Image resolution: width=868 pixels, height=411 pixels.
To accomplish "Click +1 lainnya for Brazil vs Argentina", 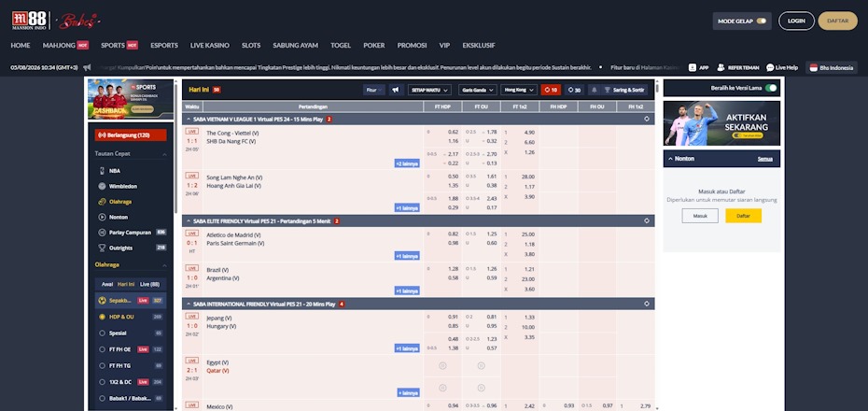I will (x=407, y=291).
